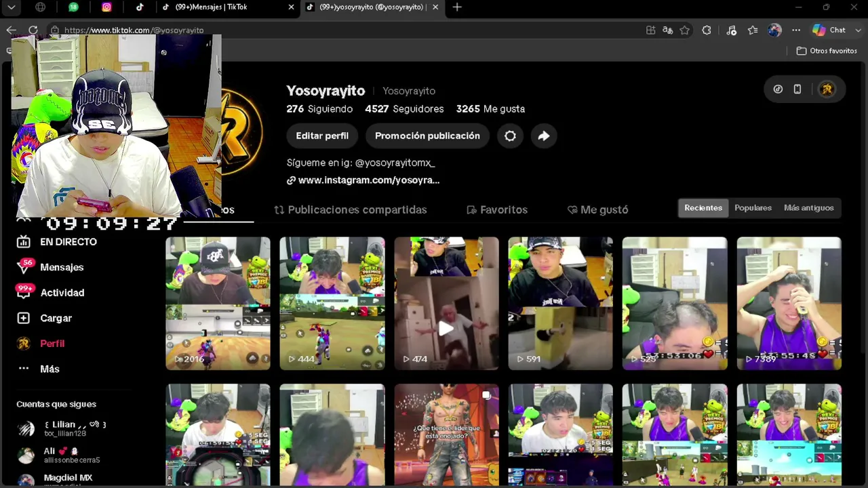Image resolution: width=868 pixels, height=488 pixels.
Task: Open Actividad in sidebar
Action: (x=50, y=293)
